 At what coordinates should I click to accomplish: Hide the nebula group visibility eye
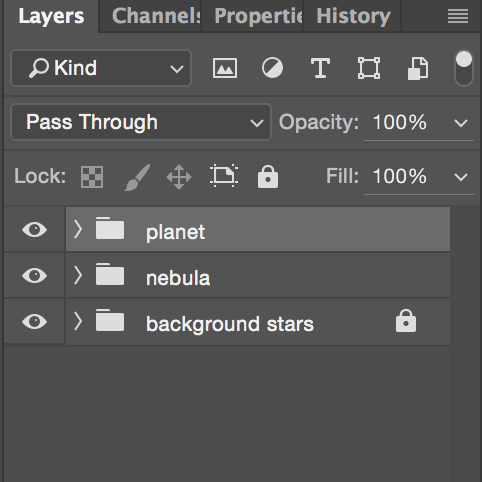(34, 275)
